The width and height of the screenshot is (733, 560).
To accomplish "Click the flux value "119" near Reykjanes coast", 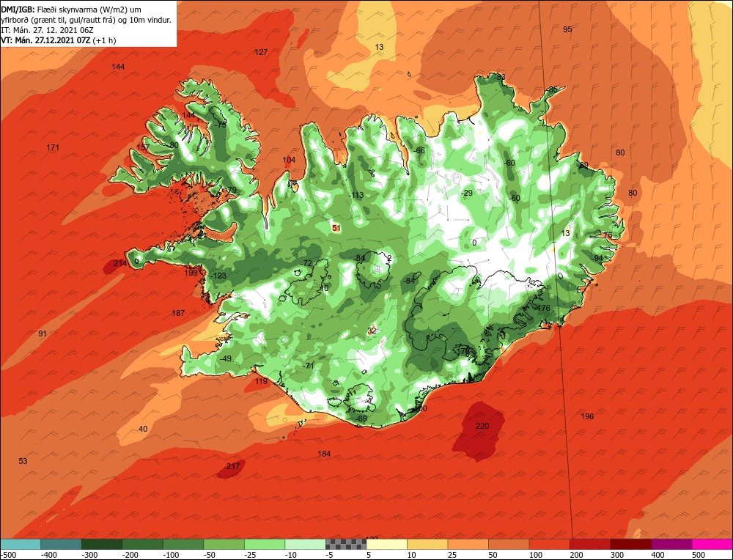I will [x=261, y=381].
